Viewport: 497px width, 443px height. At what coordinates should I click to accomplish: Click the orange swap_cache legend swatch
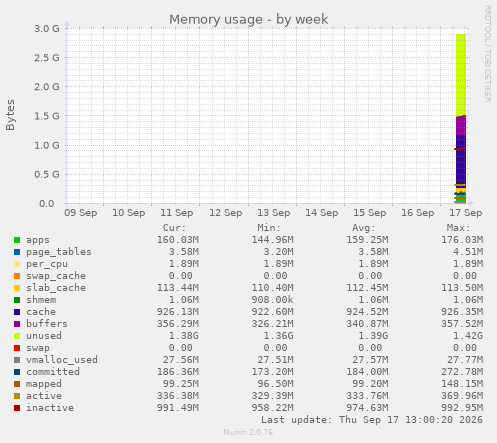17,276
